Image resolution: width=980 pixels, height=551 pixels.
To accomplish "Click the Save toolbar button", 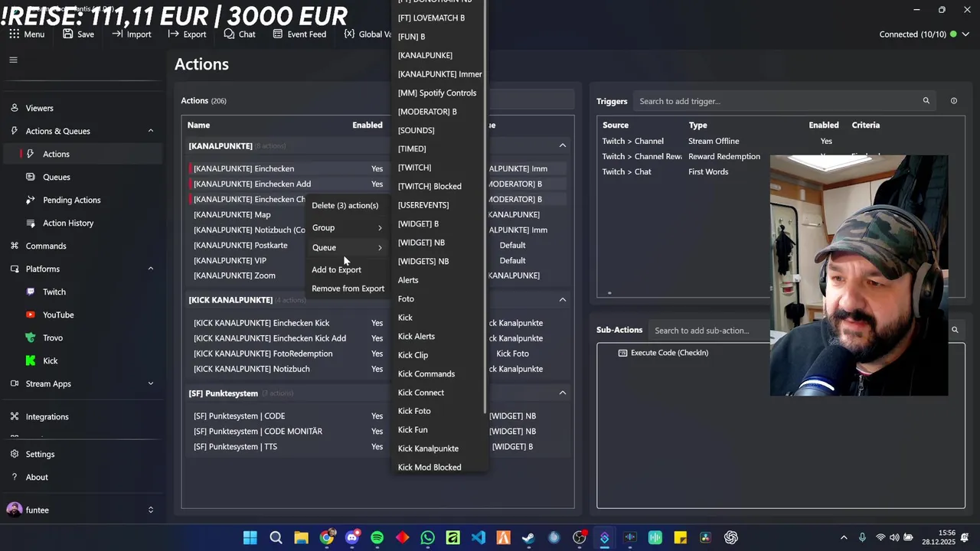I will click(x=79, y=34).
